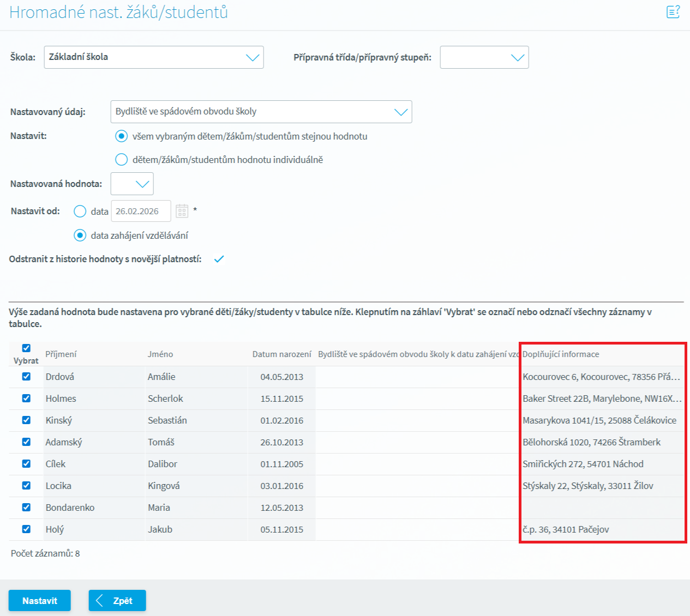690x616 pixels.
Task: Expand the Přípravná třída dropdown
Action: pos(484,57)
